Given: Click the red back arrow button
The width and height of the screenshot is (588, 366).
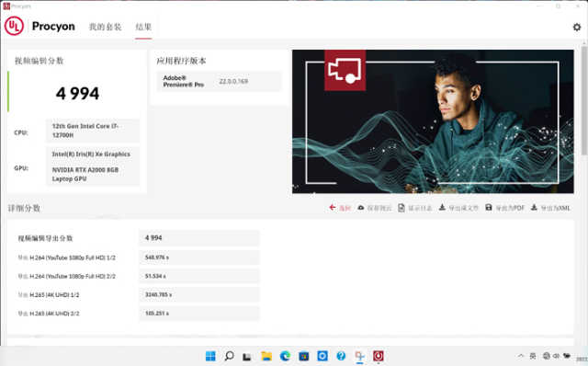Looking at the screenshot, I should tap(340, 208).
